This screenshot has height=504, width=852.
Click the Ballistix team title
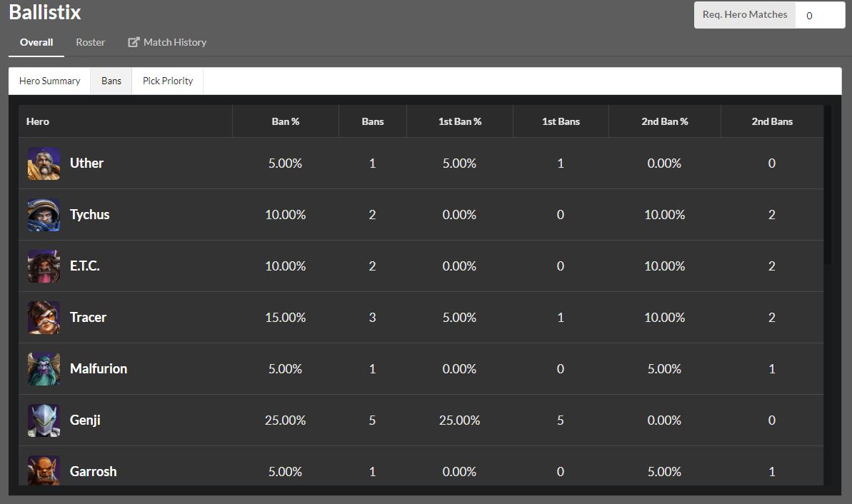point(45,12)
